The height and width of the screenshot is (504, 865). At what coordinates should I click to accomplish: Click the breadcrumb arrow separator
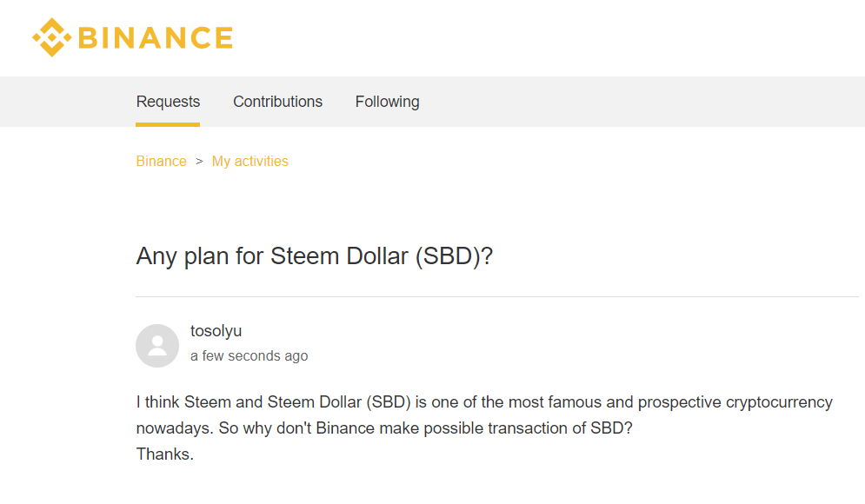pyautogui.click(x=199, y=161)
